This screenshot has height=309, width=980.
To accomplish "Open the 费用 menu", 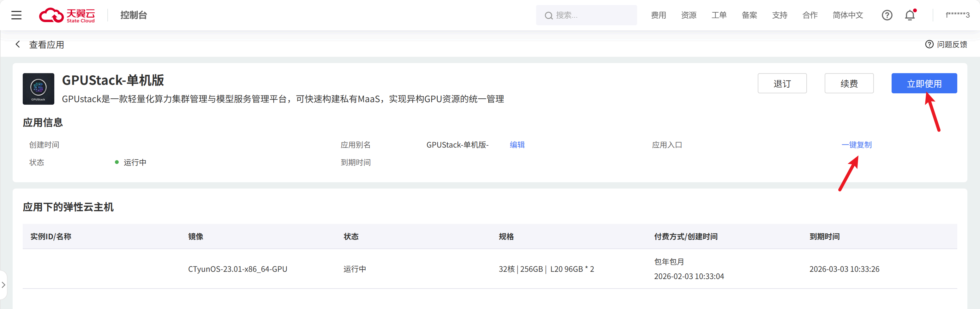I will click(x=658, y=15).
